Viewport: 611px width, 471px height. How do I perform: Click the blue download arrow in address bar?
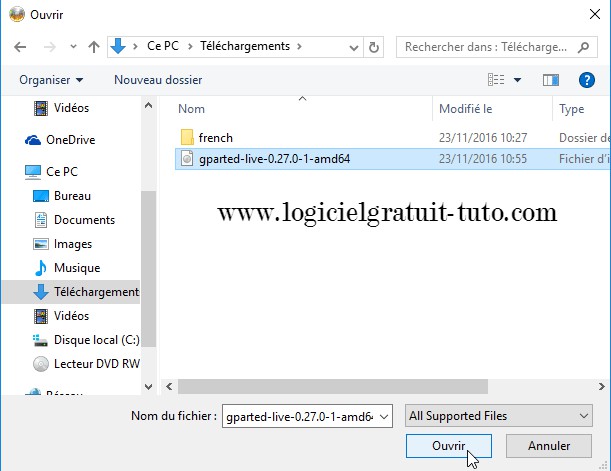click(x=118, y=46)
